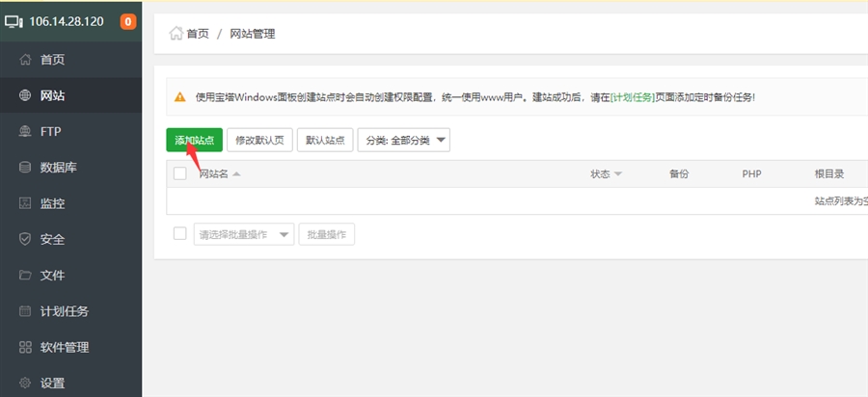The height and width of the screenshot is (397, 868).
Task: Click the folder icon for 文件
Action: [25, 276]
